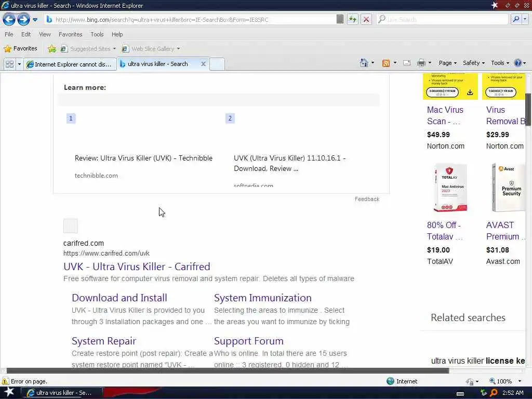Click the red Stop loading button
The image size is (532, 399).
366,19
